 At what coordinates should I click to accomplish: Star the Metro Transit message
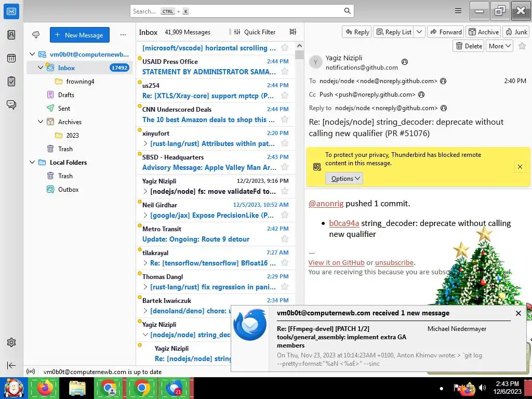(285, 239)
